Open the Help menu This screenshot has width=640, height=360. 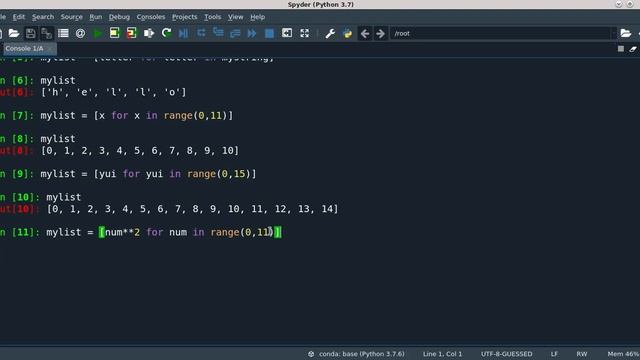(258, 17)
